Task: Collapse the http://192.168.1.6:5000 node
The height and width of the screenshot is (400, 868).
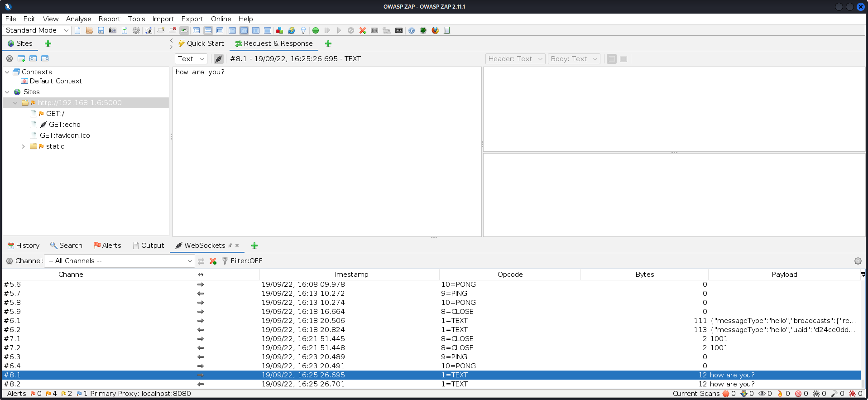Action: (15, 103)
